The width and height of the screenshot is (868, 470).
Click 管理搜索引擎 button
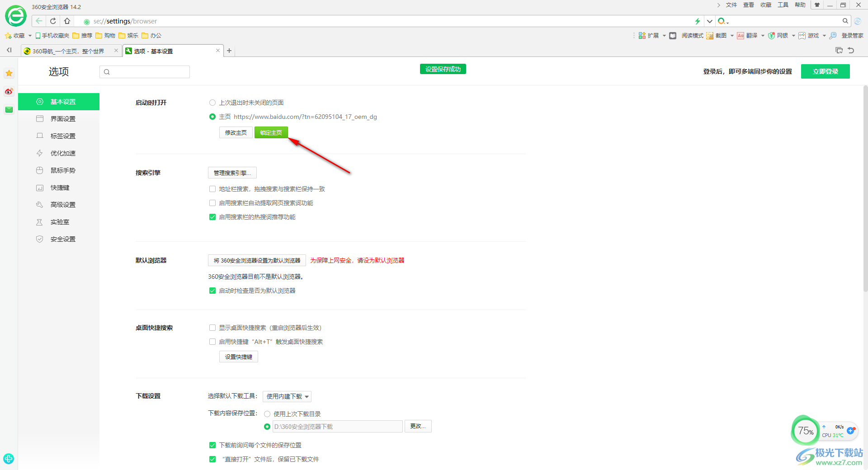[232, 173]
